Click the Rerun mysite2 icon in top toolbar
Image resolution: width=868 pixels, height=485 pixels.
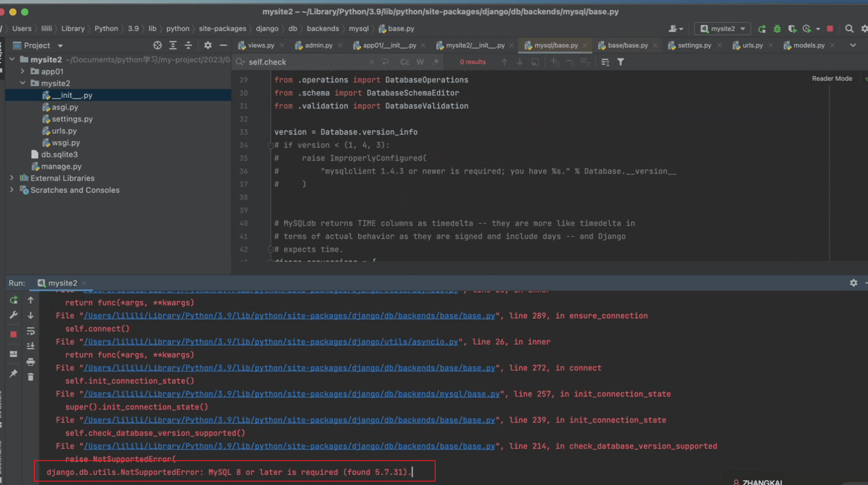click(762, 29)
